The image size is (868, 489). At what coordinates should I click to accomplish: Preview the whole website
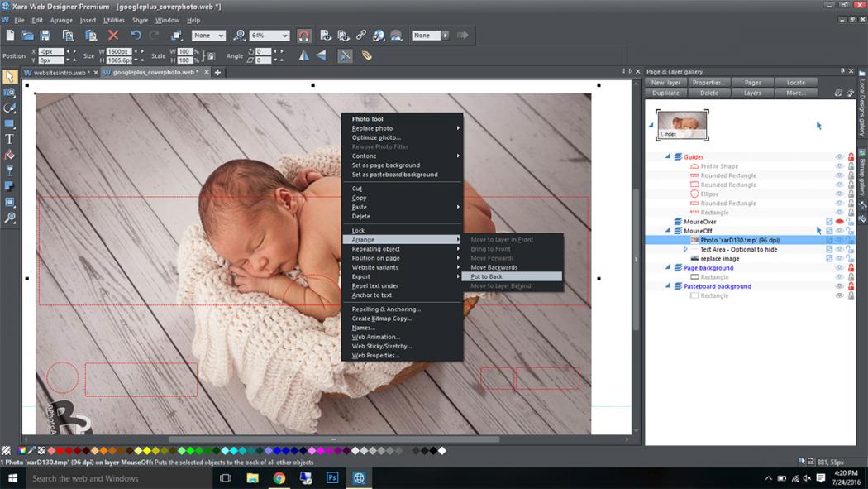tap(343, 36)
